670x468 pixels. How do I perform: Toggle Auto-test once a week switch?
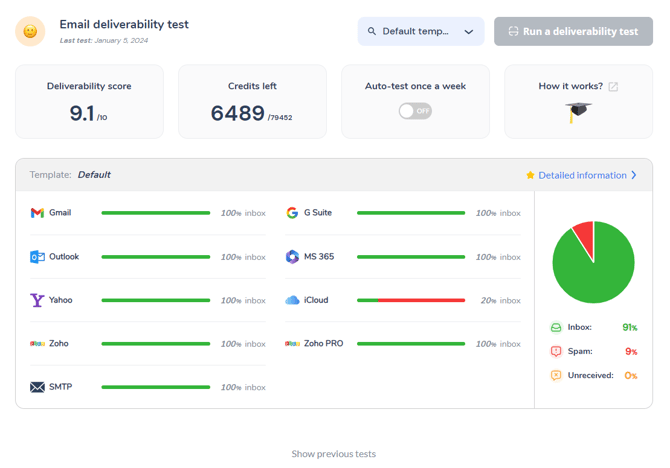tap(415, 111)
